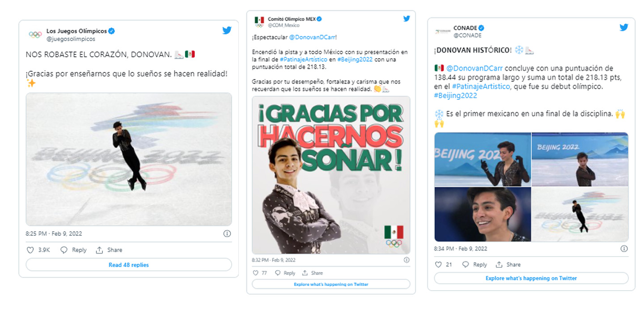
Task: Open @DonovanDCarr mention in Comité Olímpico tweet
Action: 313,37
